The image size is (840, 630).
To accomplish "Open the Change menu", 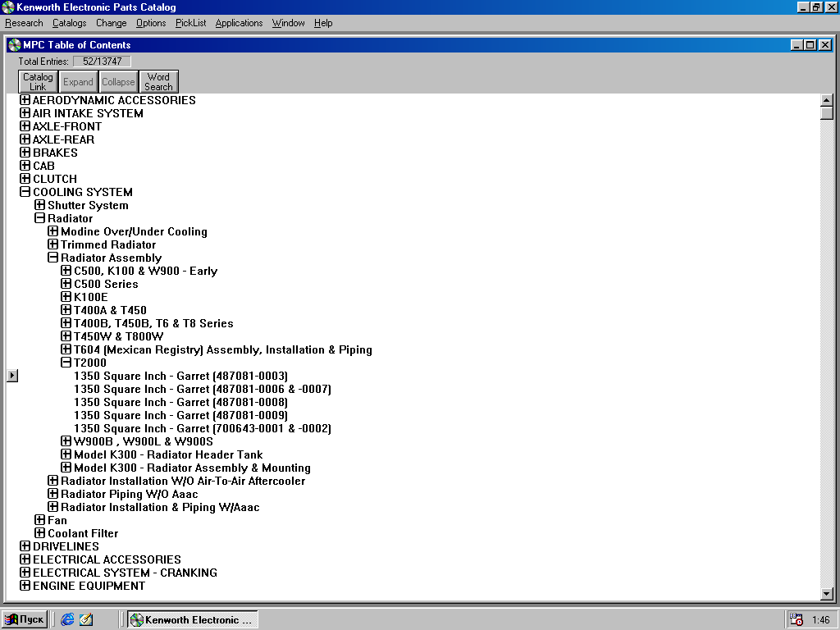I will 112,23.
